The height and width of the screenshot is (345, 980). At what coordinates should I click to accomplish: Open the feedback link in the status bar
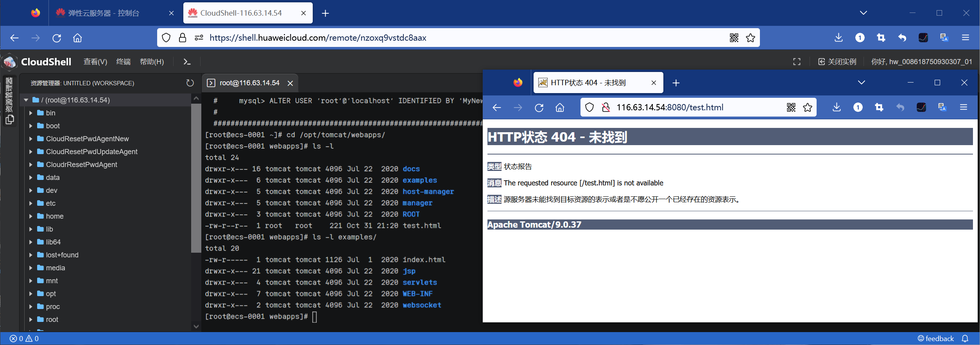935,339
